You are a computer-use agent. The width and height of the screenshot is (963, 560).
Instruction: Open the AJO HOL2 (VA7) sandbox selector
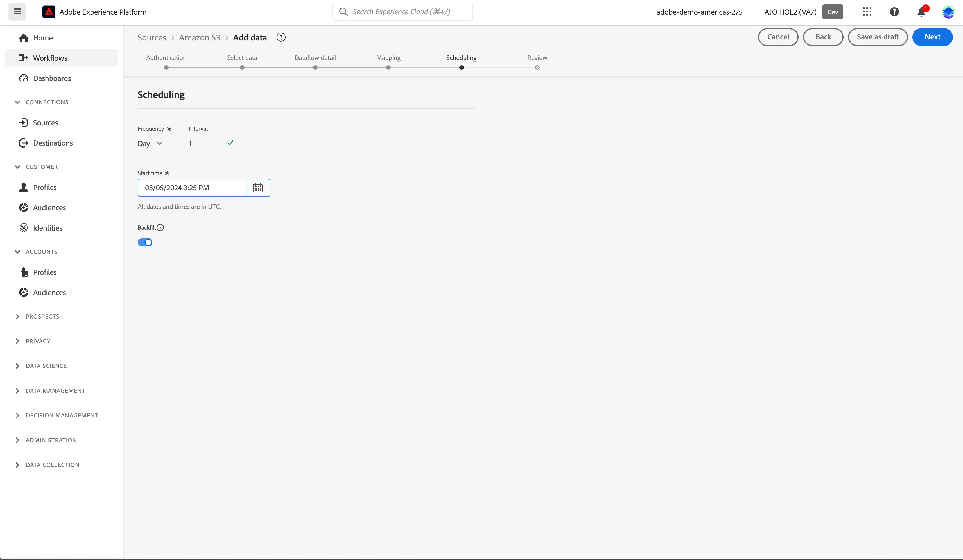point(790,12)
